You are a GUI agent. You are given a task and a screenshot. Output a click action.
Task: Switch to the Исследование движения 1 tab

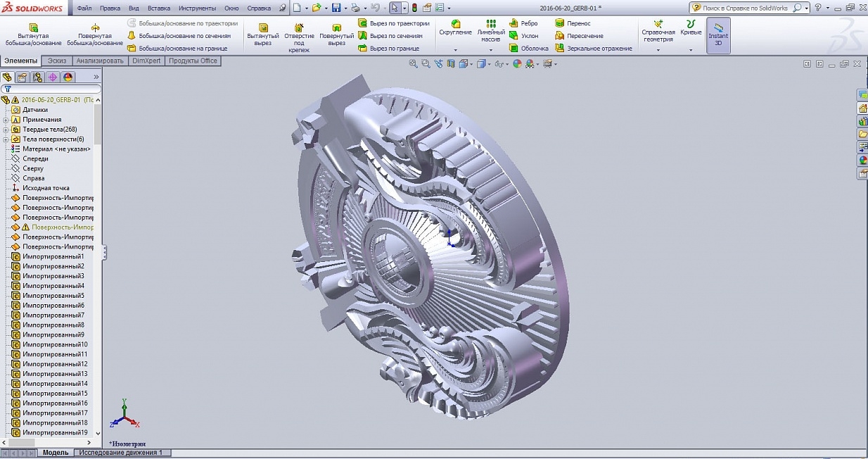click(120, 453)
